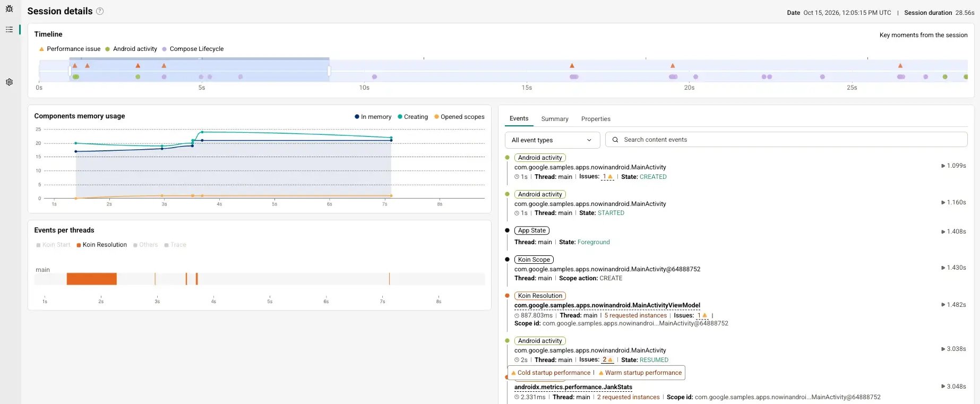Open the bug debug icon in sidebar
This screenshot has width=980, height=404.
click(9, 9)
